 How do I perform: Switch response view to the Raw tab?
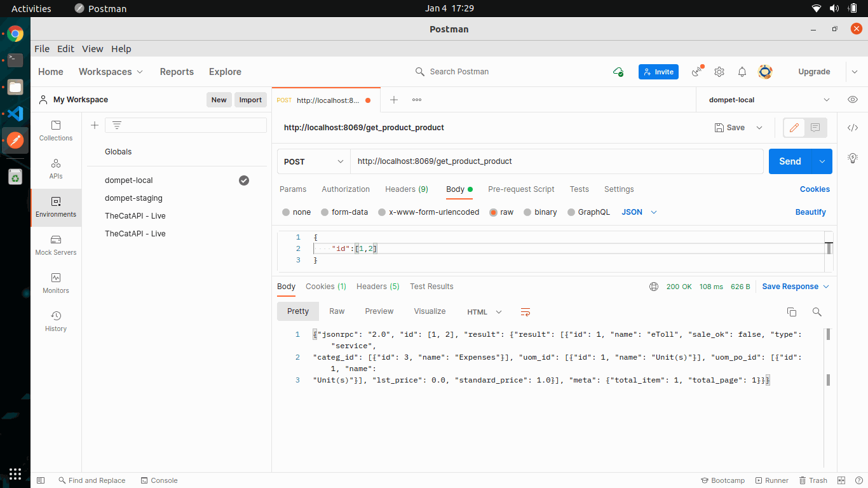[337, 311]
